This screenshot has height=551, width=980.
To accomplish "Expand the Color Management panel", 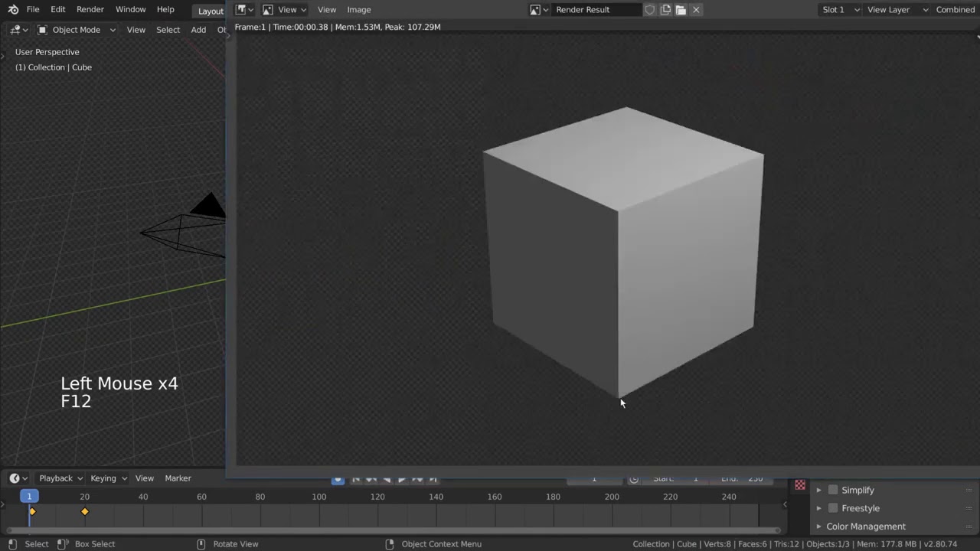I will (x=818, y=527).
